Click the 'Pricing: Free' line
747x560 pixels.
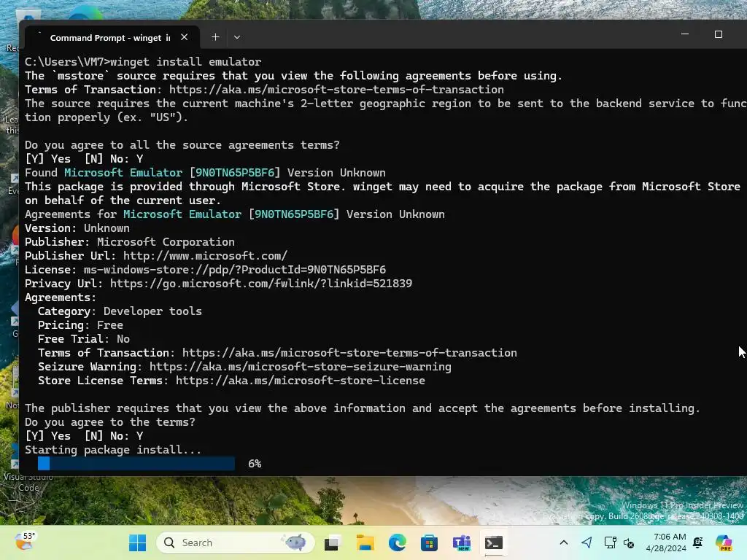[80, 325]
